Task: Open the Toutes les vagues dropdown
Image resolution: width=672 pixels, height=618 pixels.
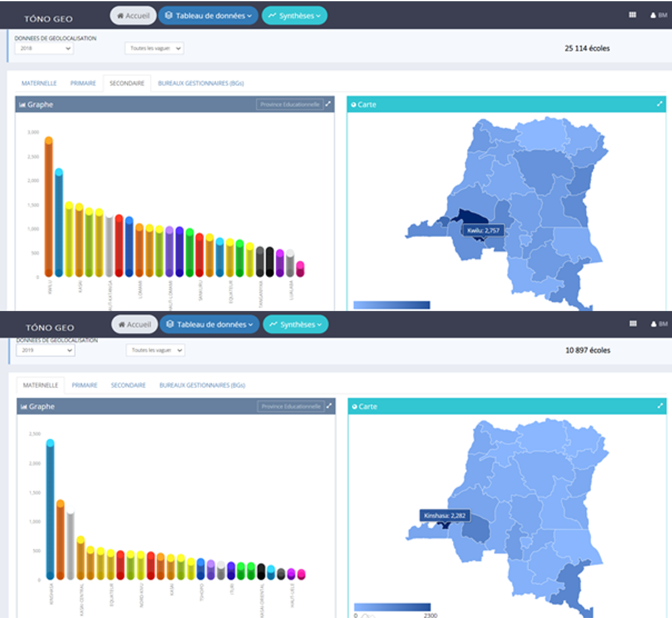Action: (x=154, y=48)
